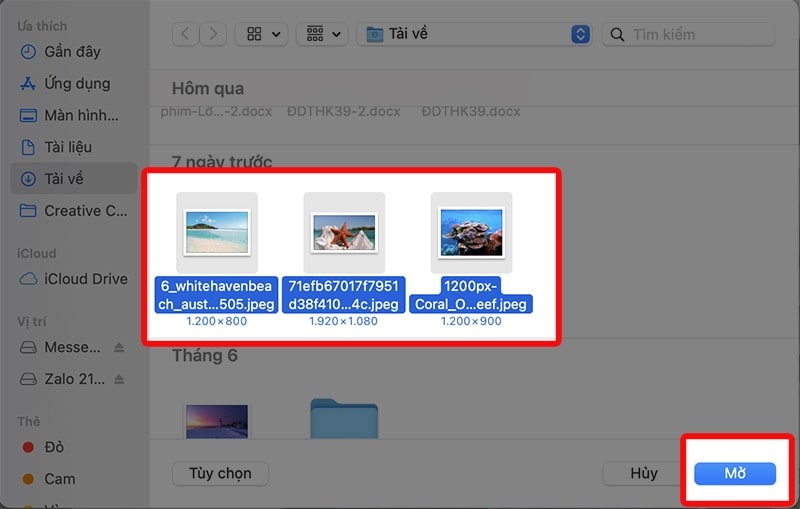Click the forward navigation arrow
This screenshot has height=509, width=800.
tap(212, 35)
